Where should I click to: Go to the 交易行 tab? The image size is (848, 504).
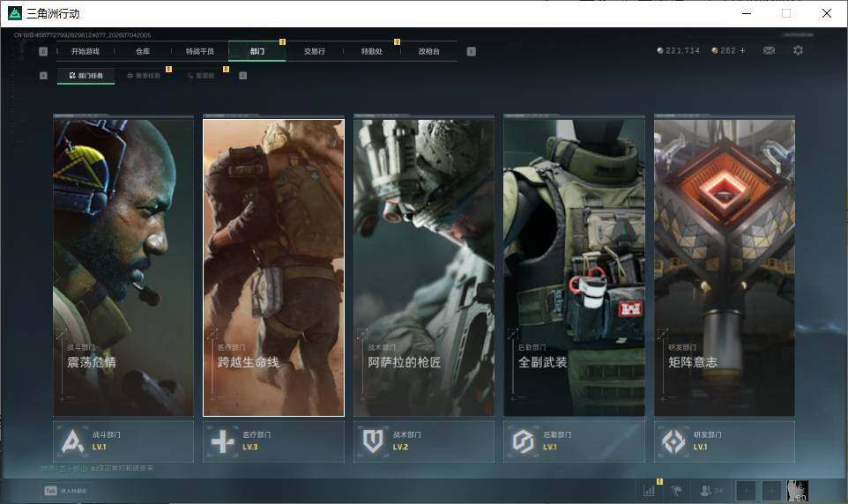click(x=315, y=51)
